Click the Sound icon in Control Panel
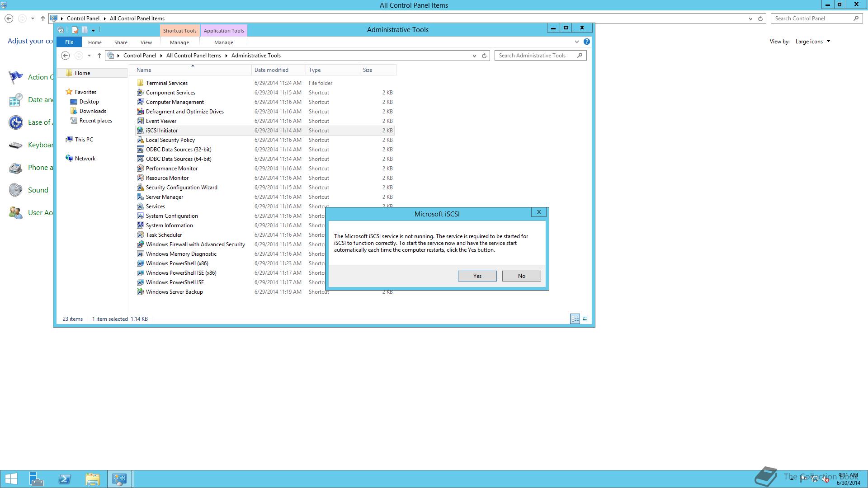This screenshot has height=488, width=868. tap(15, 190)
